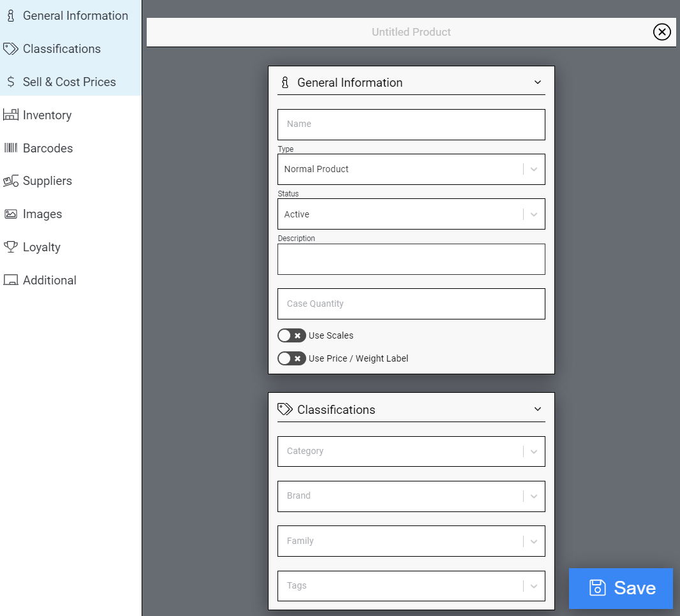Collapse the General Information section chevron

(x=538, y=82)
